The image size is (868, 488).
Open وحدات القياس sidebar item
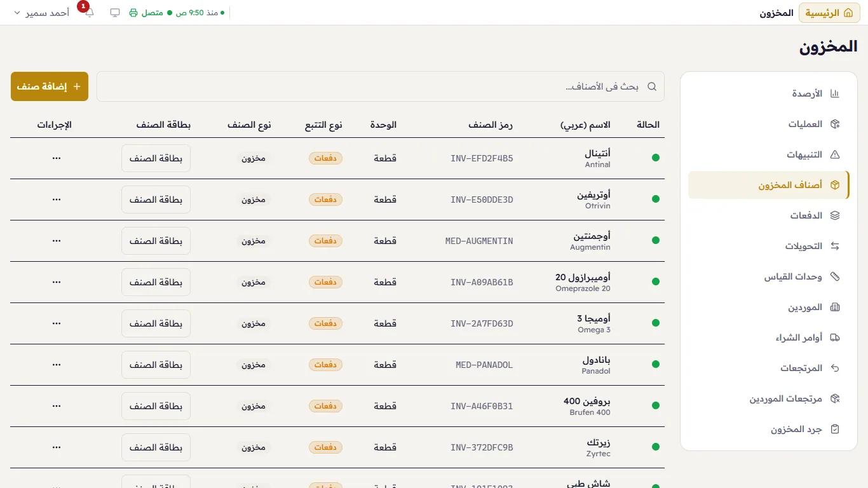coord(768,276)
